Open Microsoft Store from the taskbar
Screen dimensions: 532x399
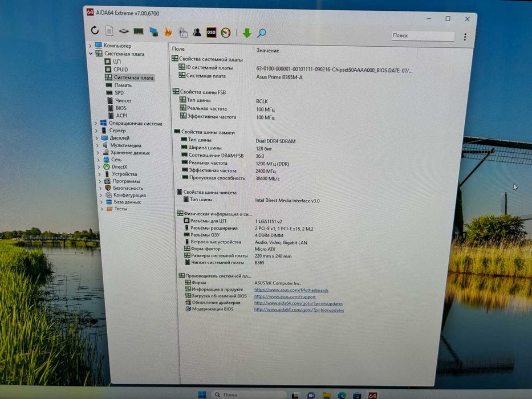coord(357,395)
